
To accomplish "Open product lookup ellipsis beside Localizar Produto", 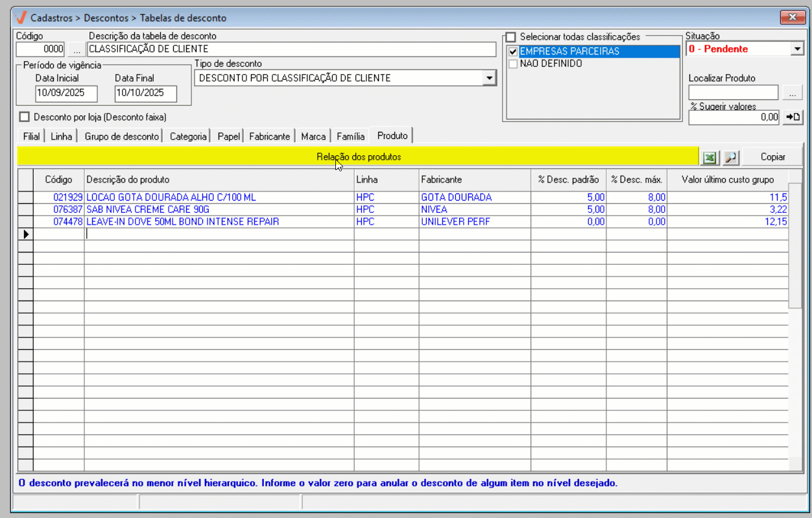I will pyautogui.click(x=793, y=93).
